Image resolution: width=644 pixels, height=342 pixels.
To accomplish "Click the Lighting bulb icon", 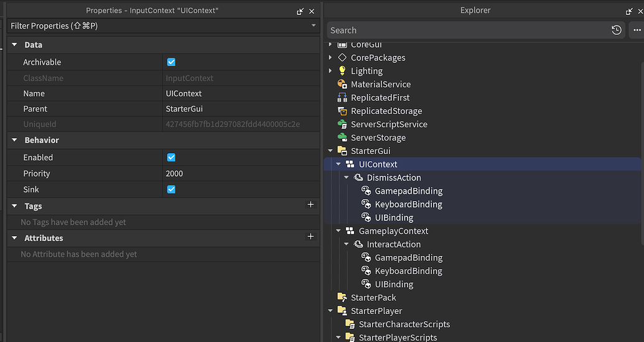I will [342, 70].
